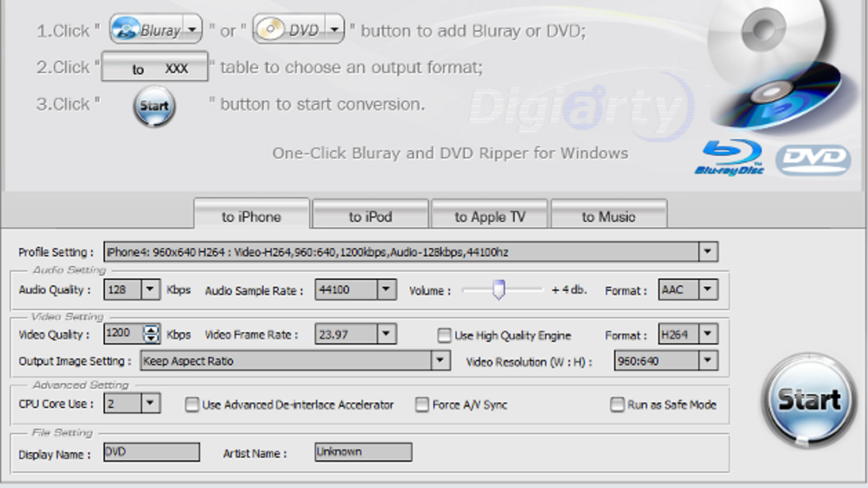Open the Output Image Setting dropdown

440,360
